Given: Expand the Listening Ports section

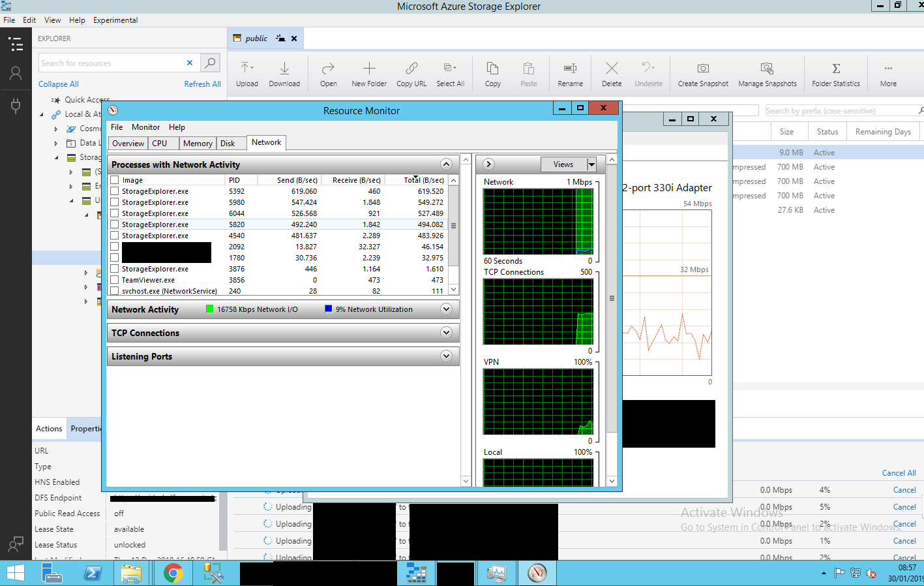Looking at the screenshot, I should pyautogui.click(x=446, y=356).
